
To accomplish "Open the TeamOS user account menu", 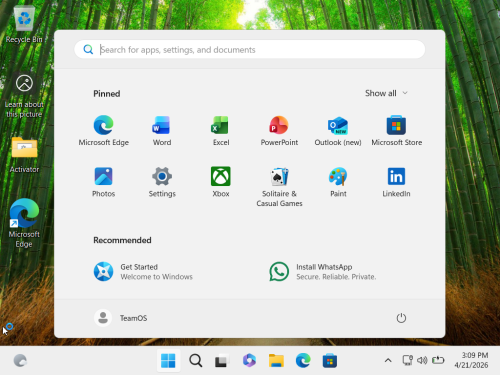I will pyautogui.click(x=121, y=318).
